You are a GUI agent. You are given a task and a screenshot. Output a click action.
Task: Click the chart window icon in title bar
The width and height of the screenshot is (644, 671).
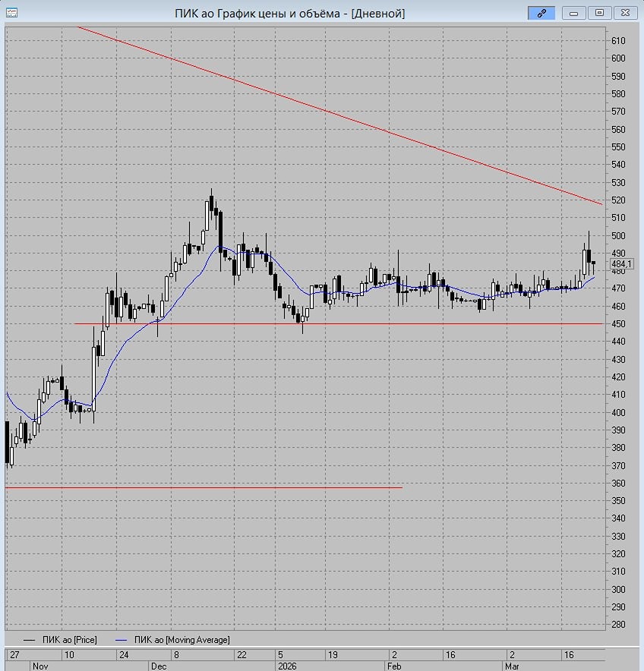pos(11,13)
